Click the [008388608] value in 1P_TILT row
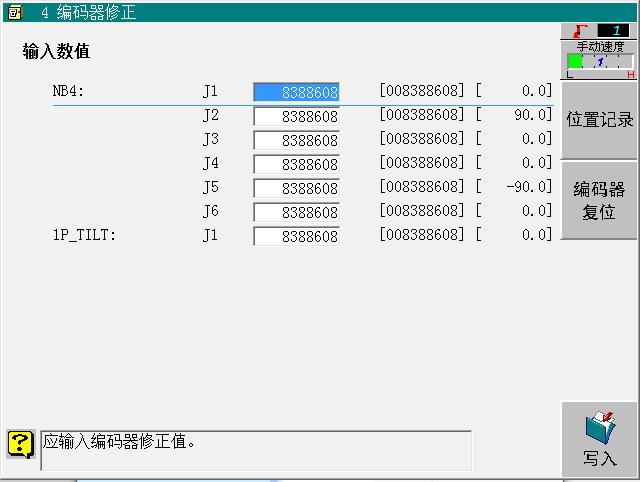The width and height of the screenshot is (640, 482). (422, 235)
